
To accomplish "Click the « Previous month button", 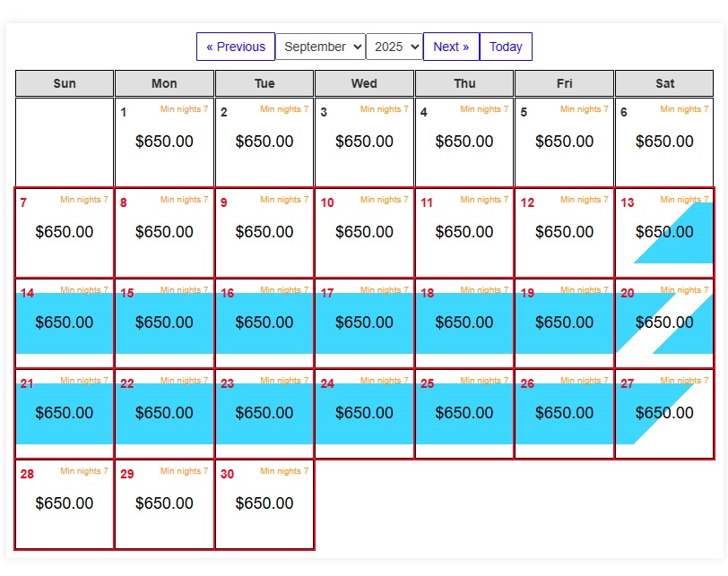I will point(236,47).
